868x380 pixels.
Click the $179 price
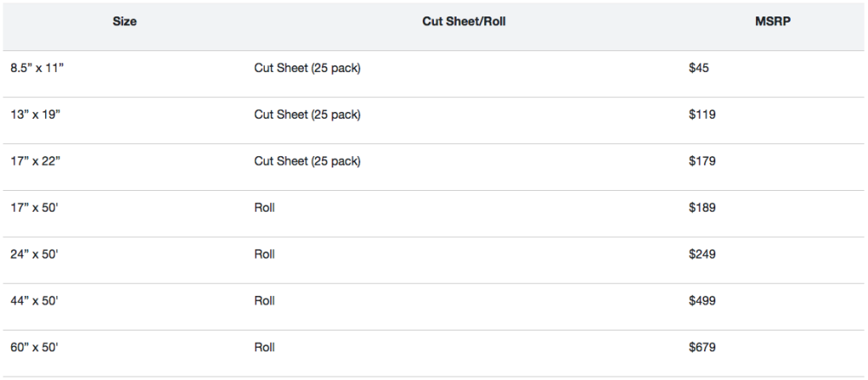click(702, 161)
